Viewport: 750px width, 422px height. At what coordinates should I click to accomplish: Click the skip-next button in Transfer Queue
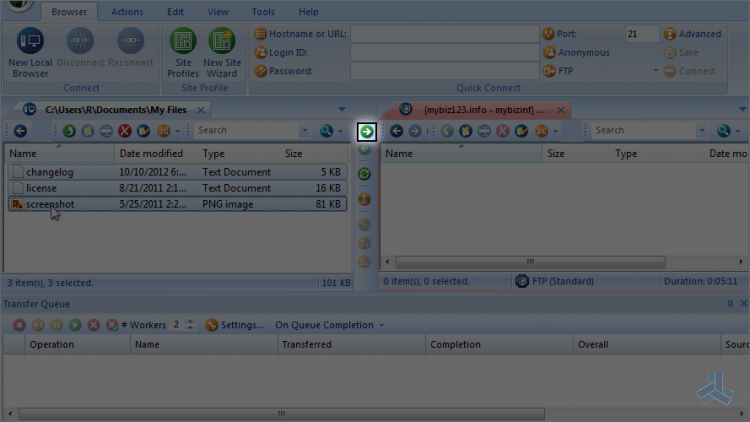pos(38,325)
